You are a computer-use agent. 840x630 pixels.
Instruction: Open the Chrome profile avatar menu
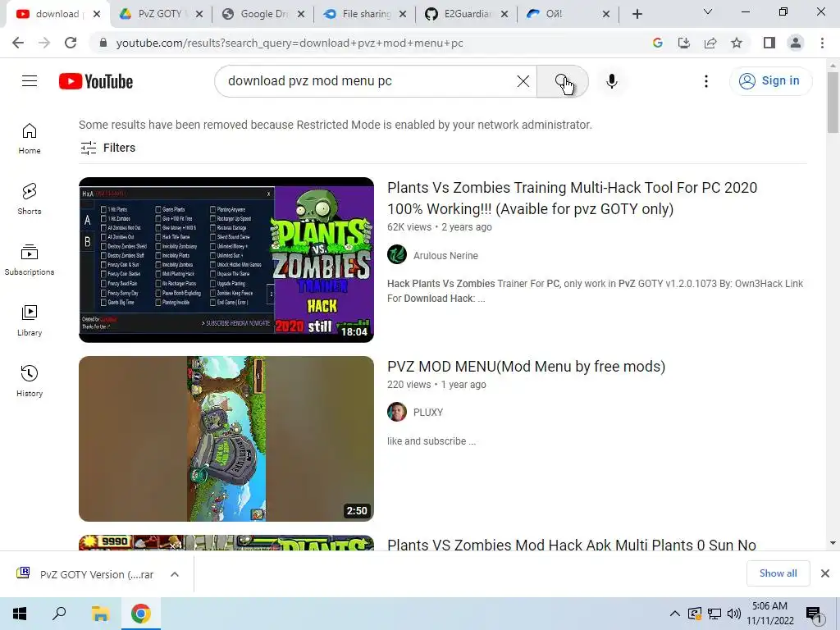796,43
